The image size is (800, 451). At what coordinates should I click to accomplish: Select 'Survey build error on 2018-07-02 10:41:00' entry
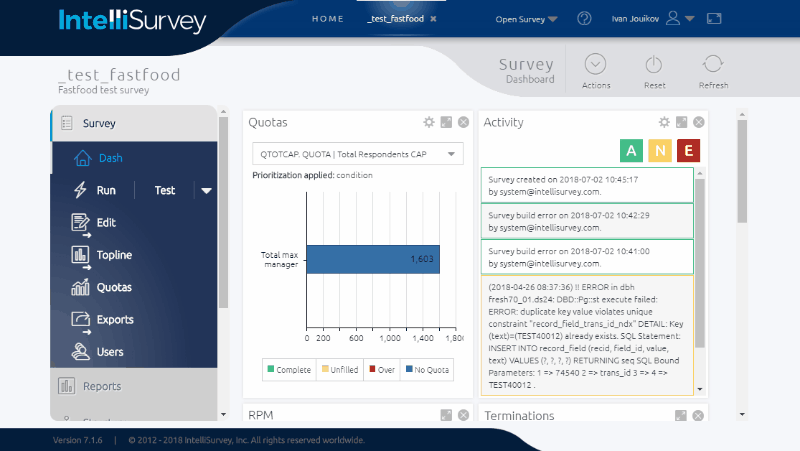coord(587,257)
